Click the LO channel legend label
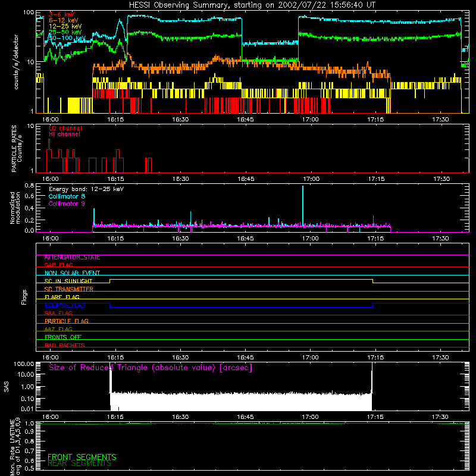The image size is (476, 476). 65,128
